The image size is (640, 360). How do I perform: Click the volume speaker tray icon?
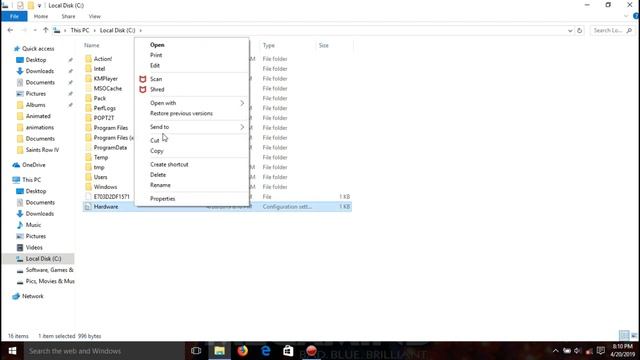tap(578, 351)
